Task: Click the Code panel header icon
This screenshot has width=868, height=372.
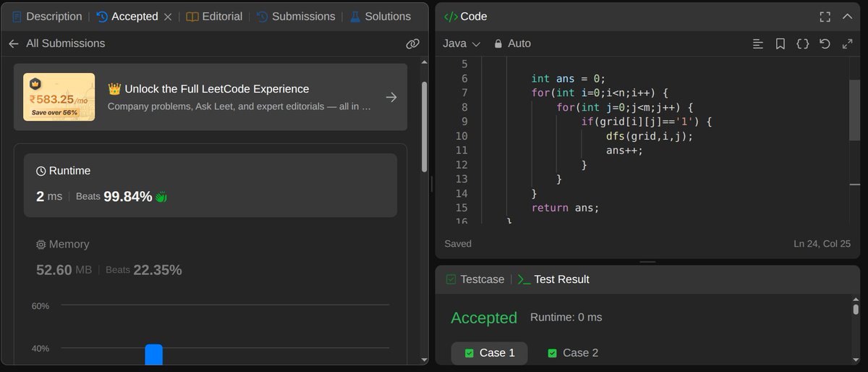Action: (450, 16)
